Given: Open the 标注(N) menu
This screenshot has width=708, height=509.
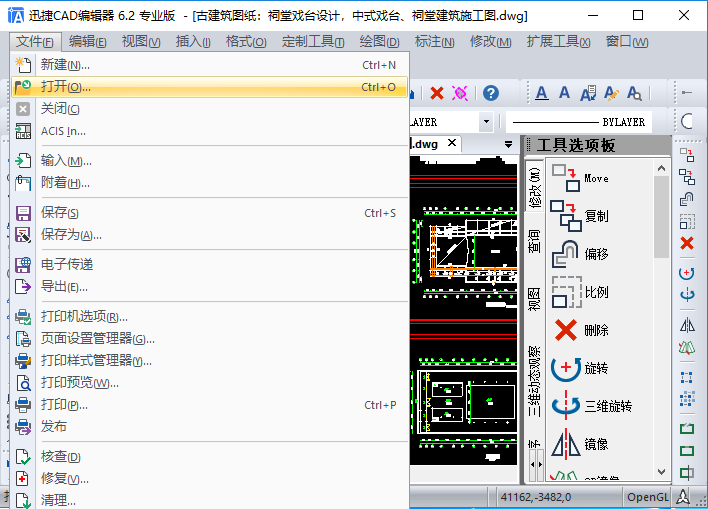Looking at the screenshot, I should pyautogui.click(x=434, y=42).
